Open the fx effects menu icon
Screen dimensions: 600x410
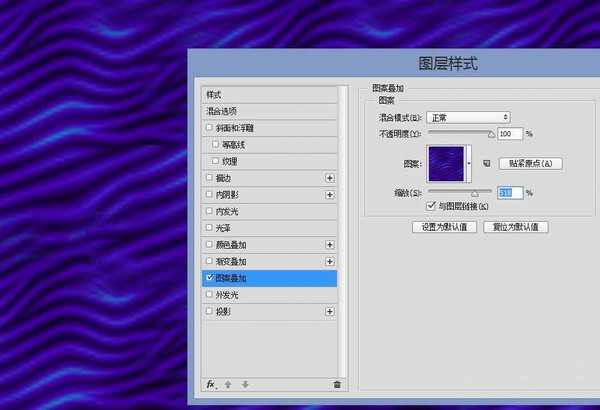[211, 384]
